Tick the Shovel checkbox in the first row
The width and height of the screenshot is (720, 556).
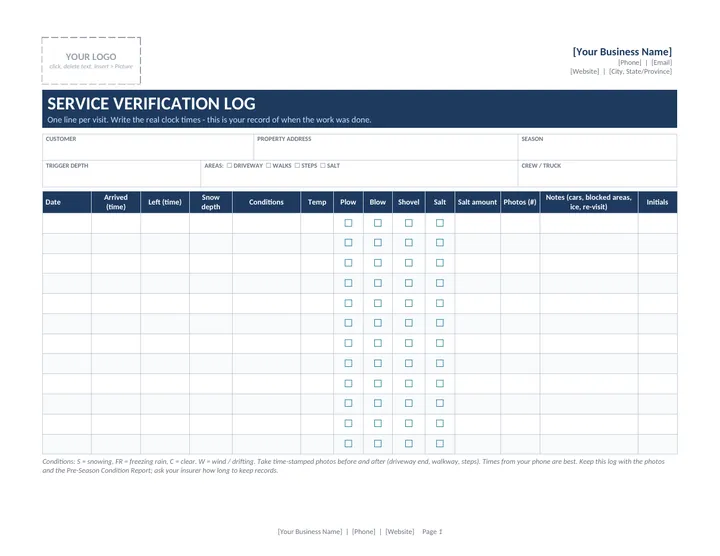tap(409, 223)
